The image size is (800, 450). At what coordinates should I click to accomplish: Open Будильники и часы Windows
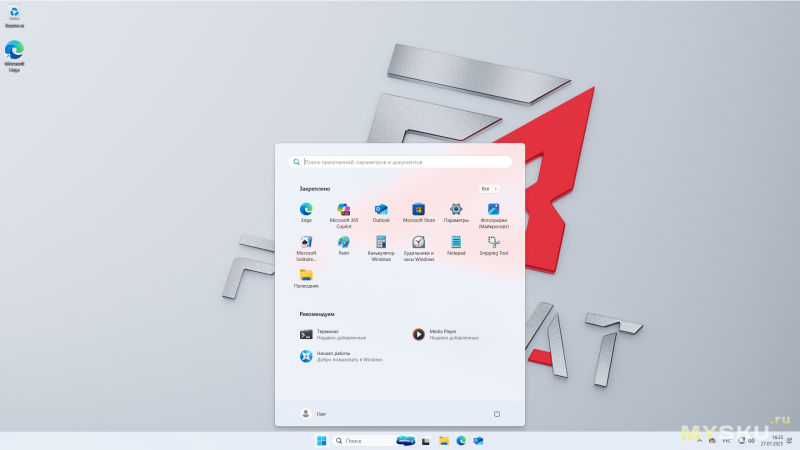click(419, 248)
